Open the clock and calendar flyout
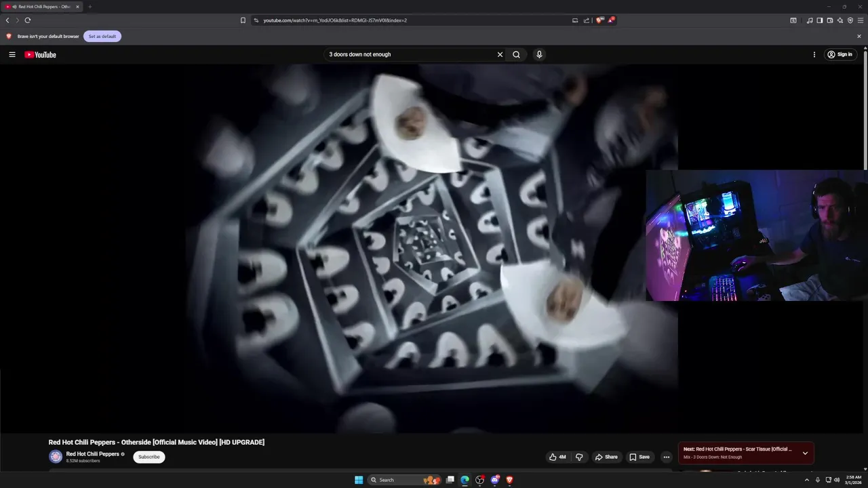 pos(854,480)
